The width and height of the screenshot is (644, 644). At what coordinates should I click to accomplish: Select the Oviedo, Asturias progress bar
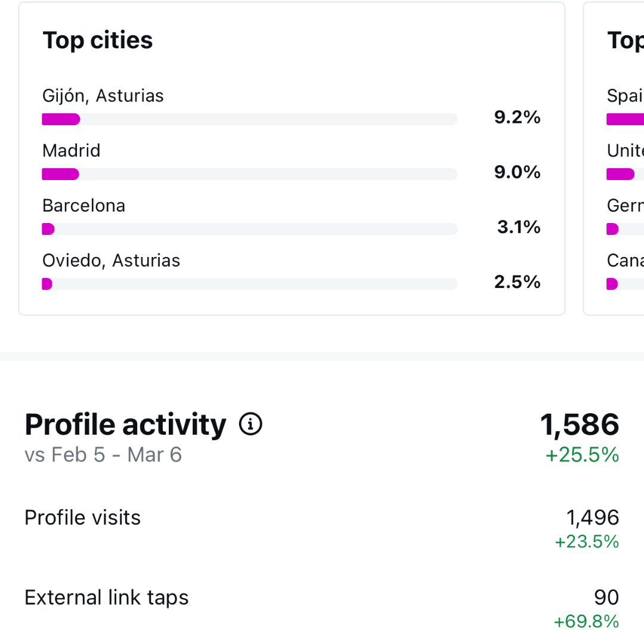click(x=250, y=284)
